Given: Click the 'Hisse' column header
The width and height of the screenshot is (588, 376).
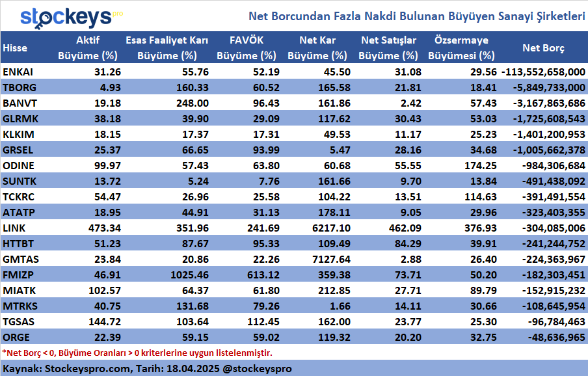Looking at the screenshot, I should click(x=15, y=48).
